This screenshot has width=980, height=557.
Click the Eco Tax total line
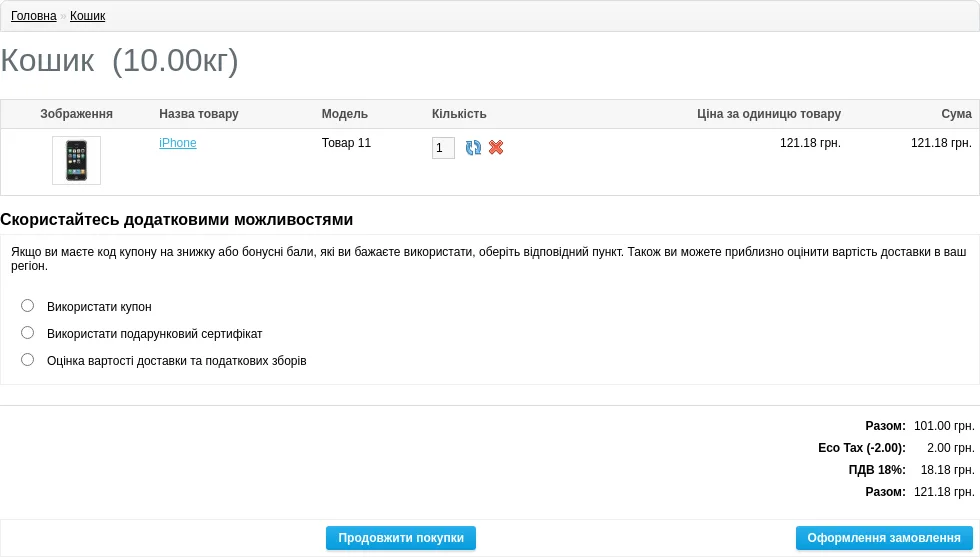click(896, 448)
